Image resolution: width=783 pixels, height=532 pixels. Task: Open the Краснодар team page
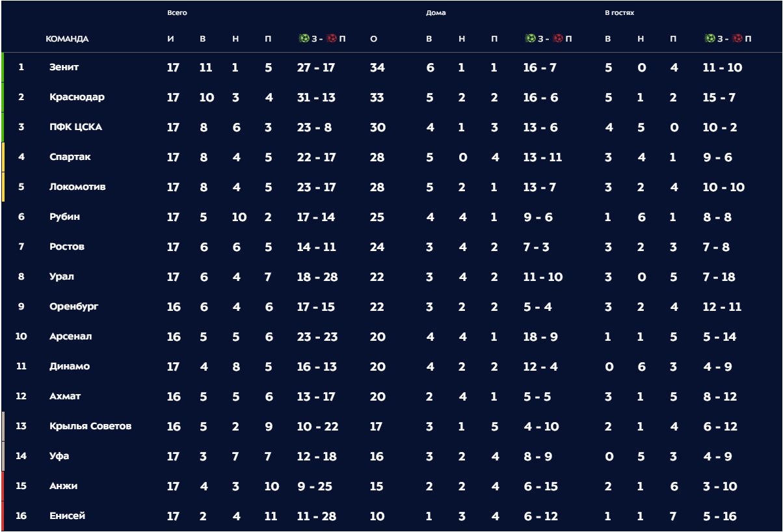(77, 97)
